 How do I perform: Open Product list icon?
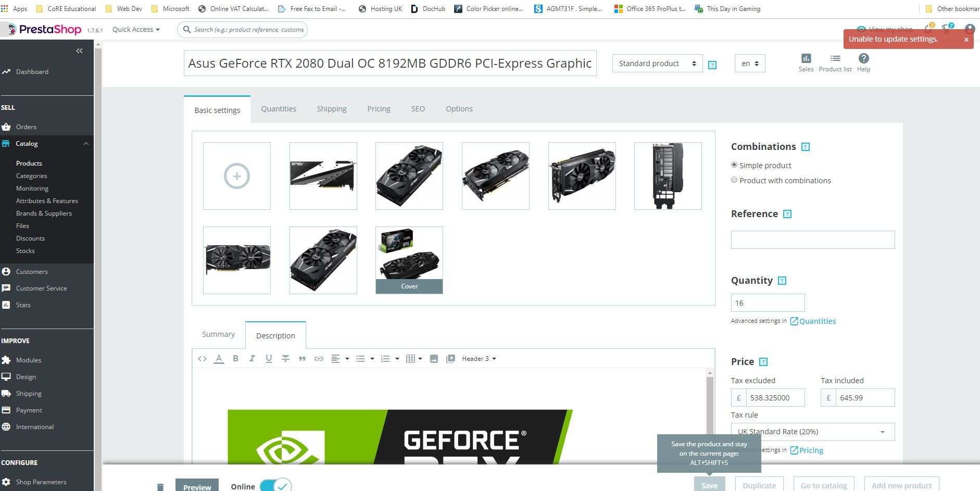pyautogui.click(x=835, y=62)
